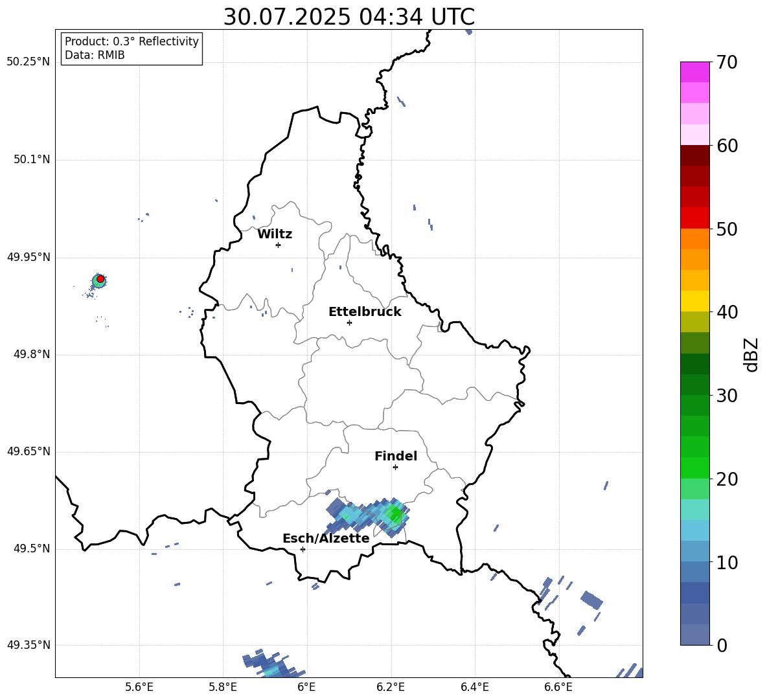
Task: Click the slate blue swatch at colorbar bottom
Action: (694, 635)
